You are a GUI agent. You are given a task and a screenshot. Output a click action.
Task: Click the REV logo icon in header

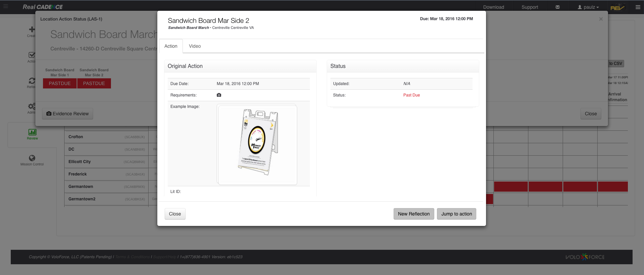[x=617, y=7]
